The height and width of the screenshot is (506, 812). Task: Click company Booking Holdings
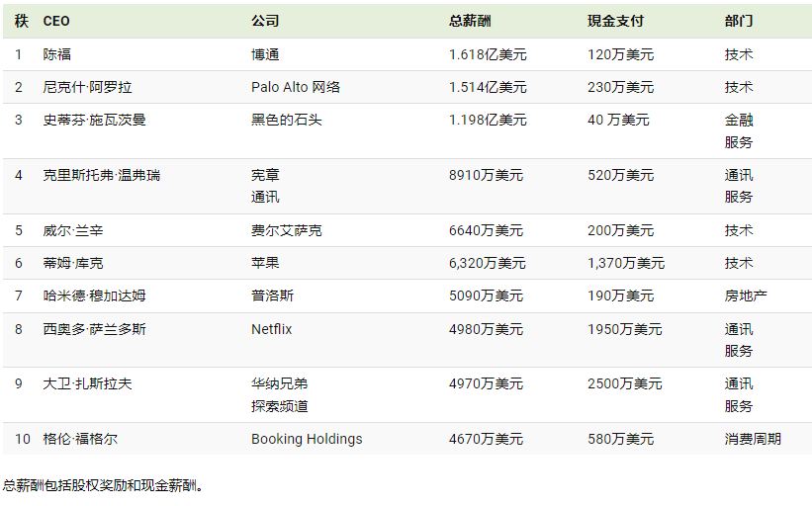307,439
